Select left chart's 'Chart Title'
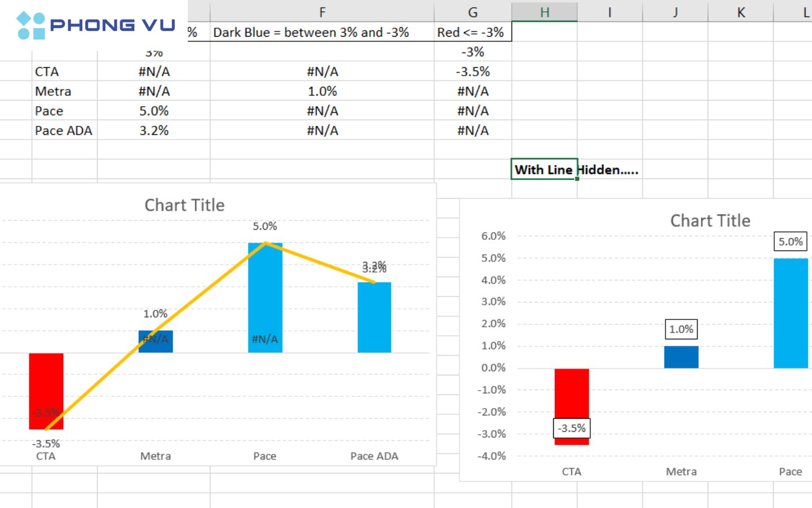812x508 pixels. 184,205
